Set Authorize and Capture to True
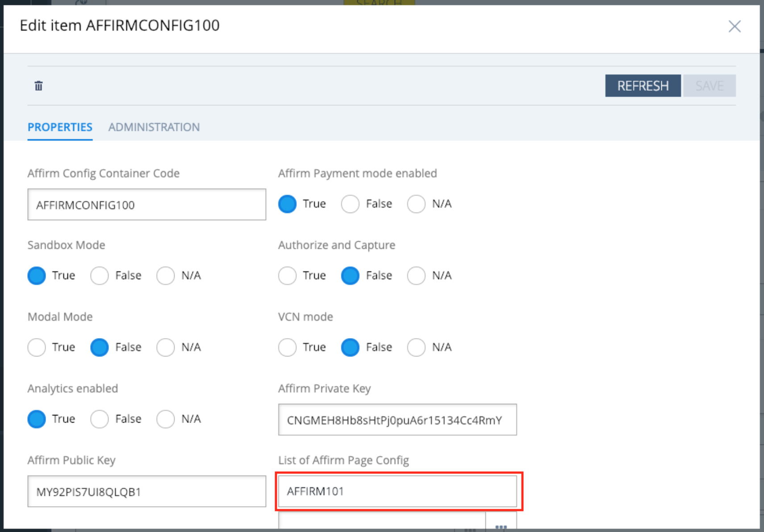This screenshot has width=764, height=532. (x=287, y=276)
